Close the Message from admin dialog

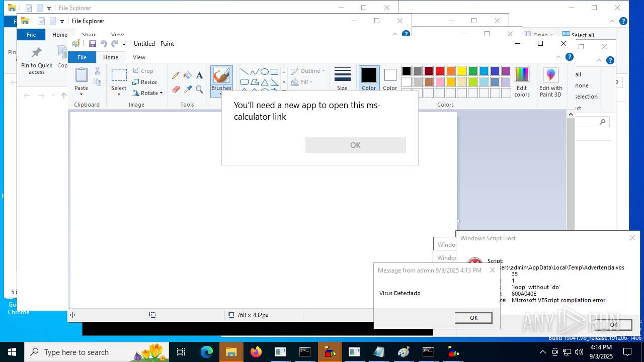tap(493, 270)
